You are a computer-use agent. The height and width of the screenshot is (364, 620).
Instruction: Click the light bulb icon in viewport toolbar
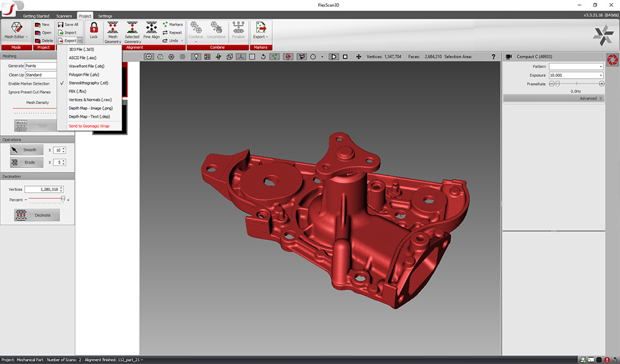pos(196,56)
